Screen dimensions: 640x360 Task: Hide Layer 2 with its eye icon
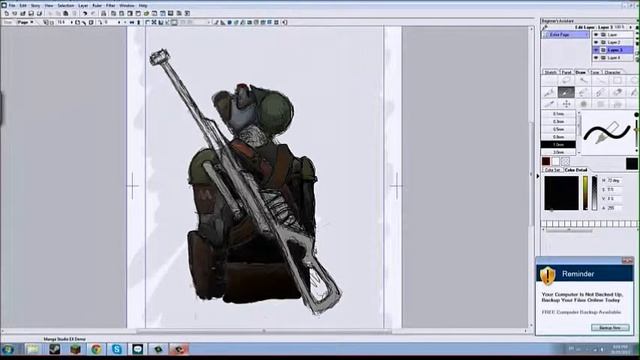596,42
